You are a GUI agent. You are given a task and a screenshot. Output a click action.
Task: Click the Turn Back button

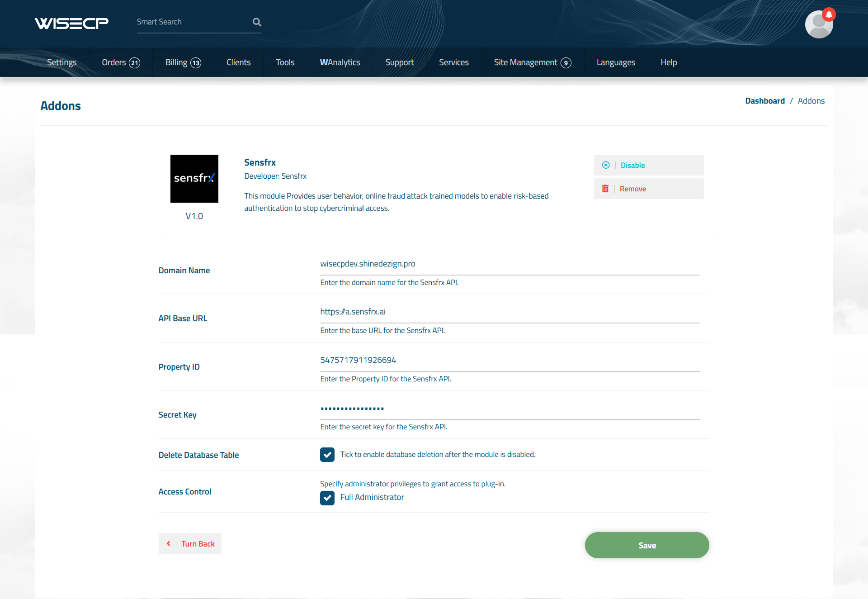click(x=190, y=544)
